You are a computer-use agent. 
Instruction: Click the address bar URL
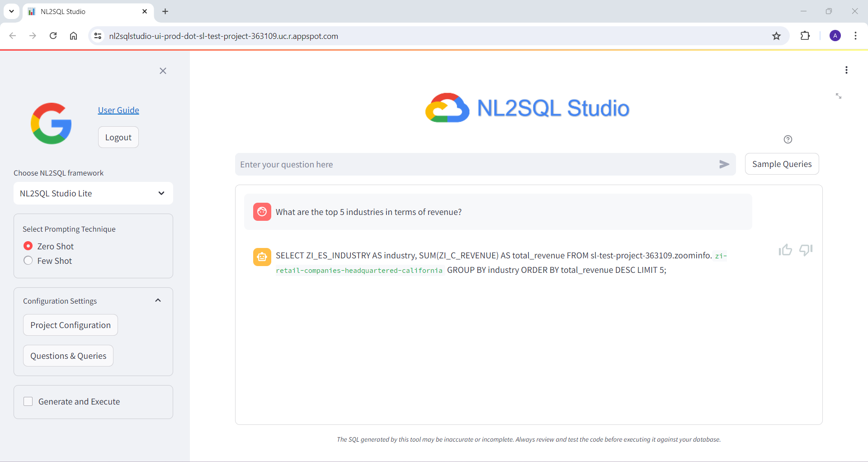(x=223, y=36)
